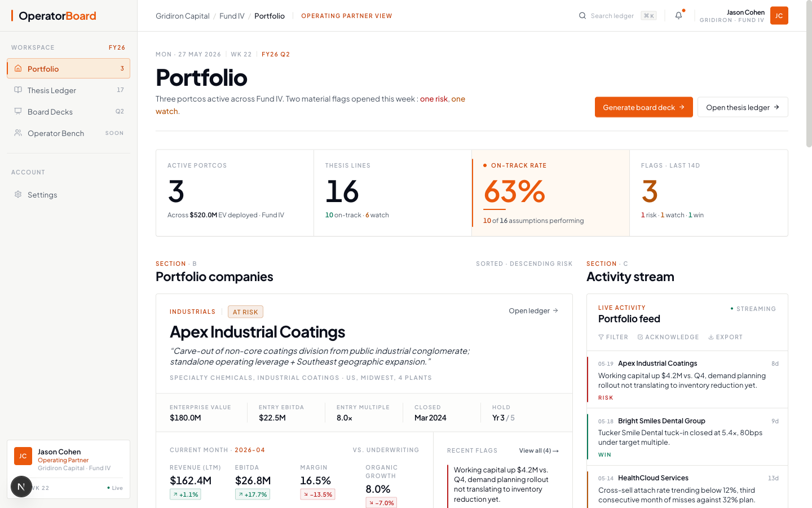
Task: Click the arrow beside Open ledger
Action: pos(555,310)
